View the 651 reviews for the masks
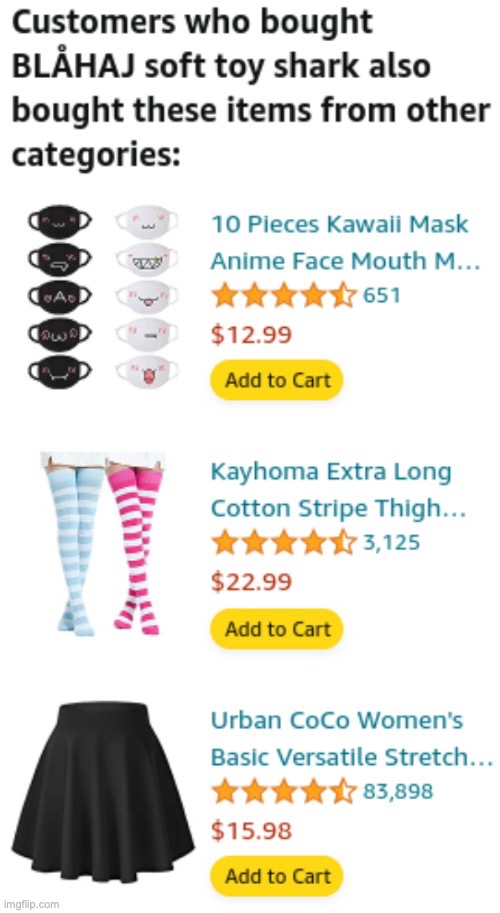Viewport: 500px width, 913px height. click(x=382, y=296)
